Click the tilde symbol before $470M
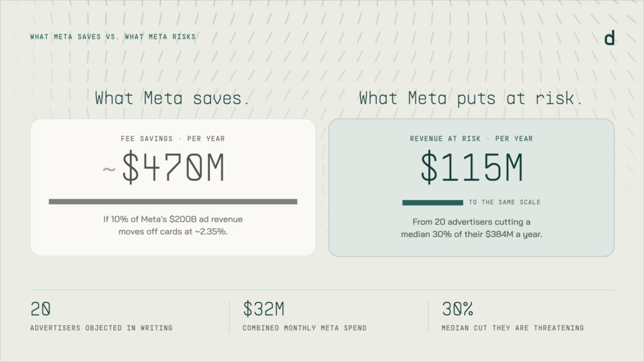644x362 pixels. click(109, 169)
